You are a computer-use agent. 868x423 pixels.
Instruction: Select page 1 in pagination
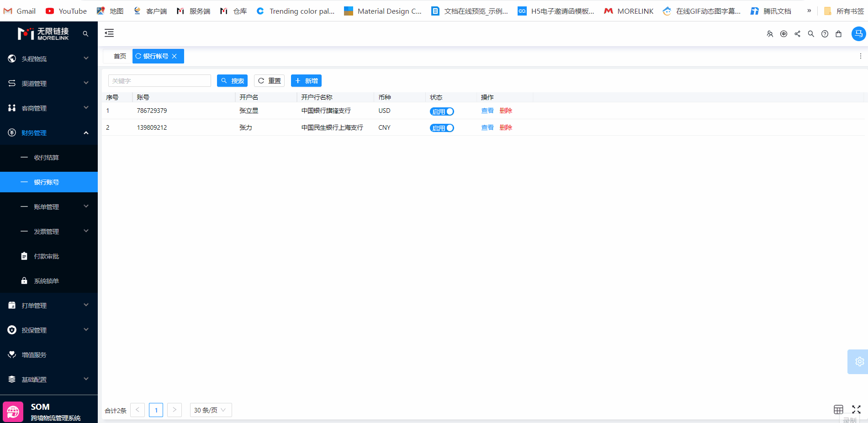coord(156,410)
